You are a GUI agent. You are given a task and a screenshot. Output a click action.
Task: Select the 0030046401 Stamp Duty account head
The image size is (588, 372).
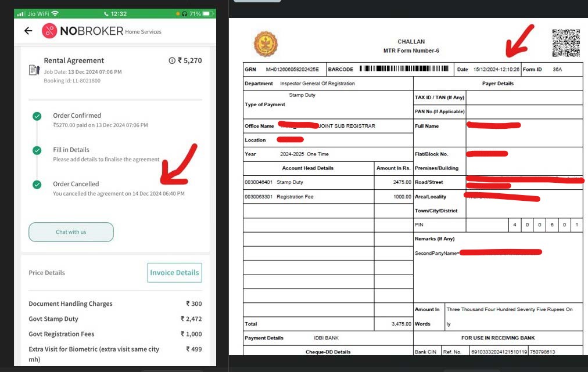274,182
